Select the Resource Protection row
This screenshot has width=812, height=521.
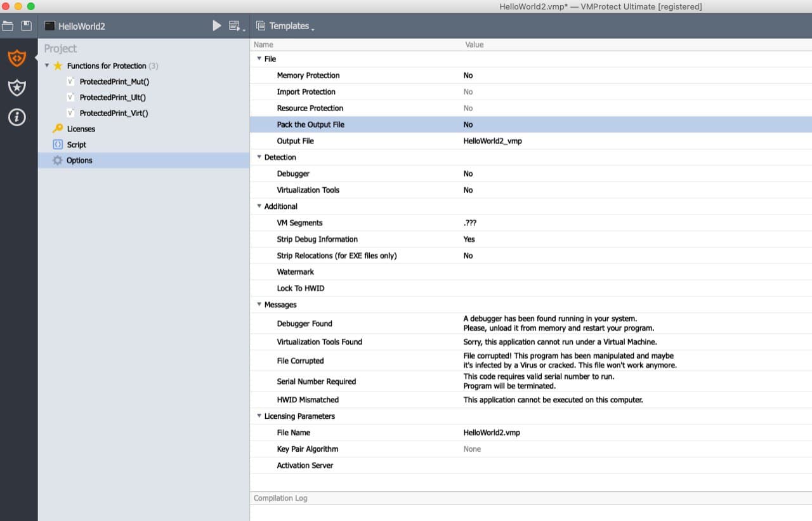[x=531, y=109]
